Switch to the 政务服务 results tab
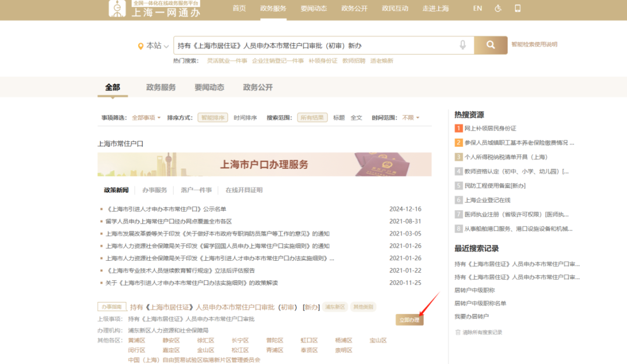627x364 pixels. [x=161, y=88]
